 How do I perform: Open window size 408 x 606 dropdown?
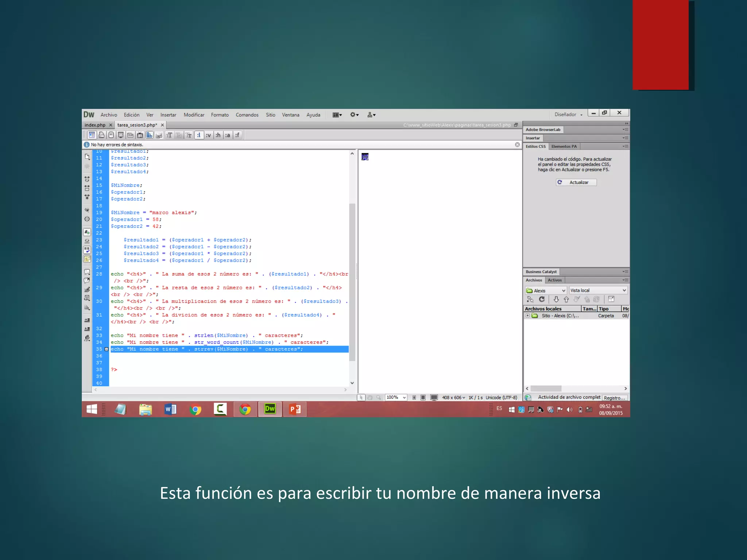pyautogui.click(x=453, y=398)
